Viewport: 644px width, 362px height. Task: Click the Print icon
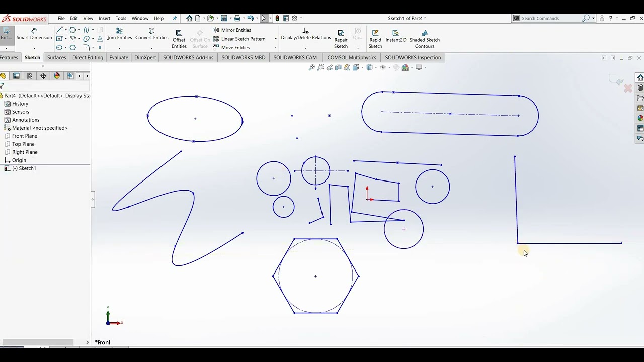pyautogui.click(x=237, y=18)
